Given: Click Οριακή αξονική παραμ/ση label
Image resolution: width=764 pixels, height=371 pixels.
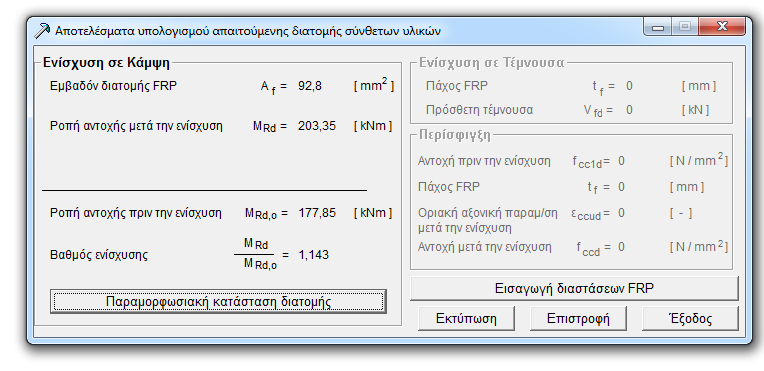Looking at the screenshot, I should click(x=488, y=214).
